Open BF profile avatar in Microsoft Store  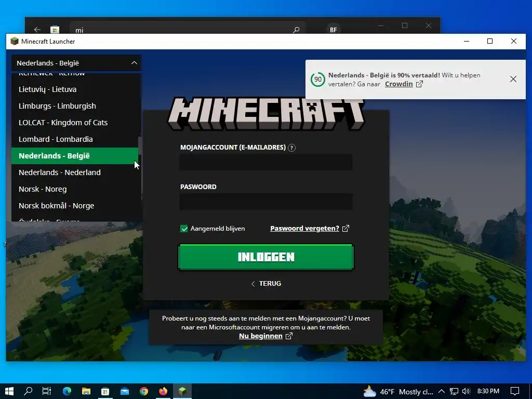click(x=333, y=30)
